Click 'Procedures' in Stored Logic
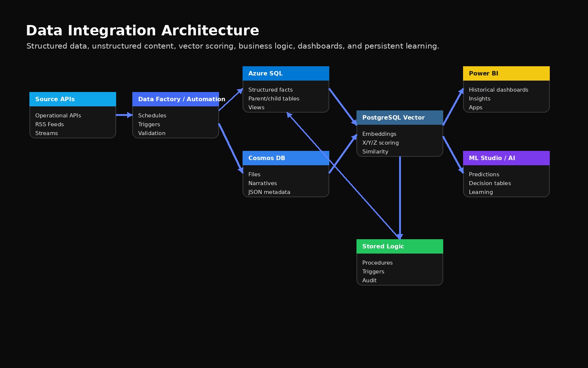This screenshot has width=588, height=368. [x=377, y=263]
